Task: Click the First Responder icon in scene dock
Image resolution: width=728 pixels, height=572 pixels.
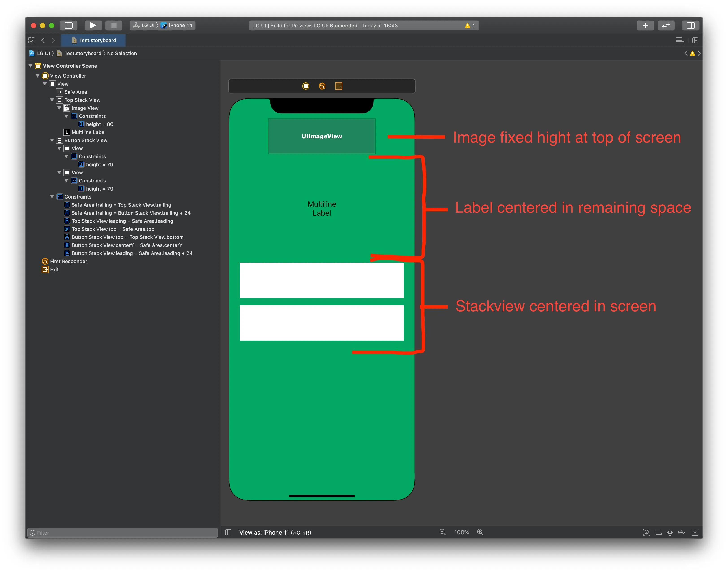Action: click(x=322, y=86)
